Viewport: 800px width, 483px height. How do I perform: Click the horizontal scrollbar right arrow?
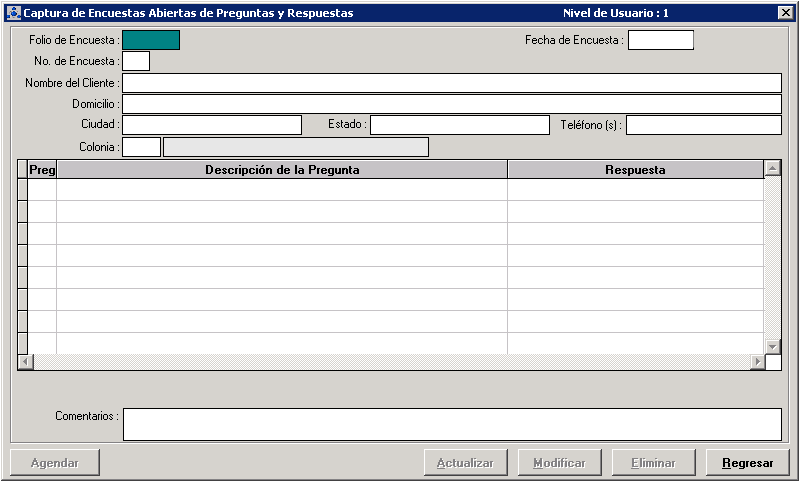coord(757,362)
